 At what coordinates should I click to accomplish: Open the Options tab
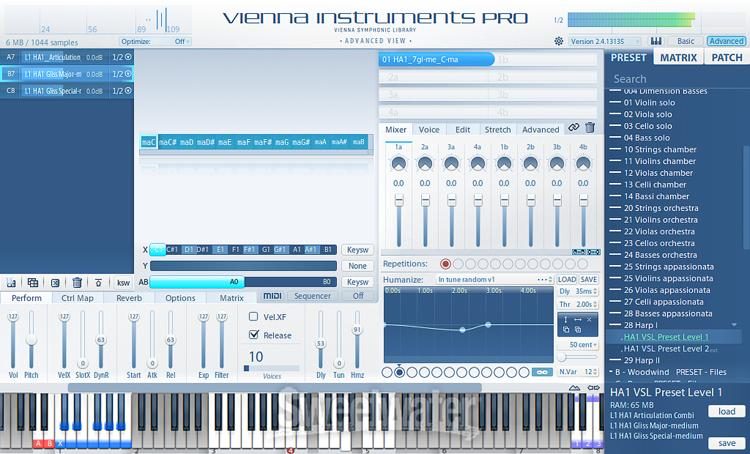(x=180, y=298)
